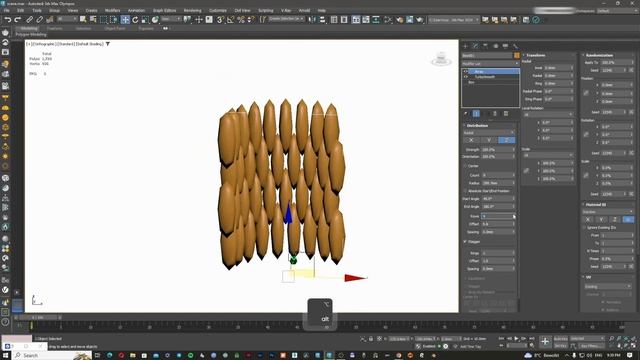Viewport: 640px width, 360px height.
Task: Open the Modifier List dropdown
Action: [490, 64]
